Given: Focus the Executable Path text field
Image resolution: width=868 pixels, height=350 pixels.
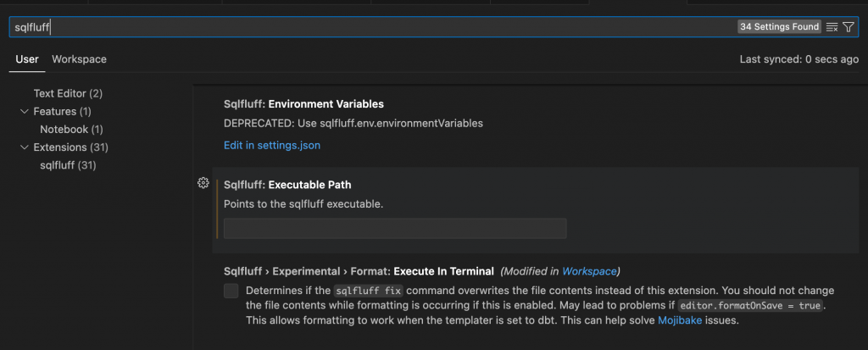Looking at the screenshot, I should click(395, 228).
